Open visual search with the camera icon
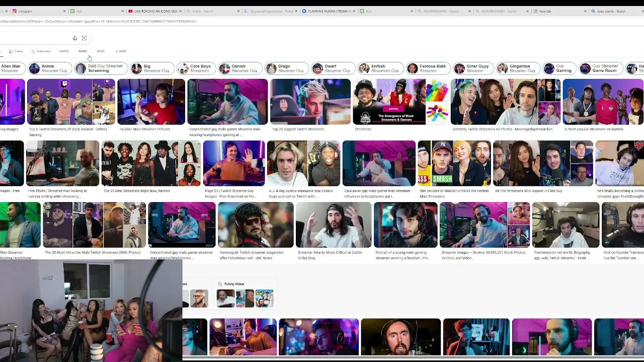The width and height of the screenshot is (644, 362). point(84,38)
